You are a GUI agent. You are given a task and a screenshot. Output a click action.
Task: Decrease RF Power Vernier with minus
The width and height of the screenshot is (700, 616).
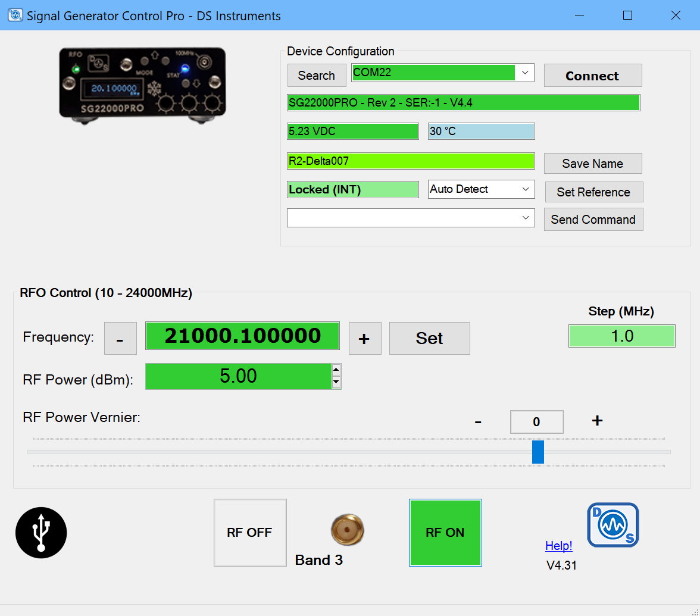pyautogui.click(x=477, y=421)
